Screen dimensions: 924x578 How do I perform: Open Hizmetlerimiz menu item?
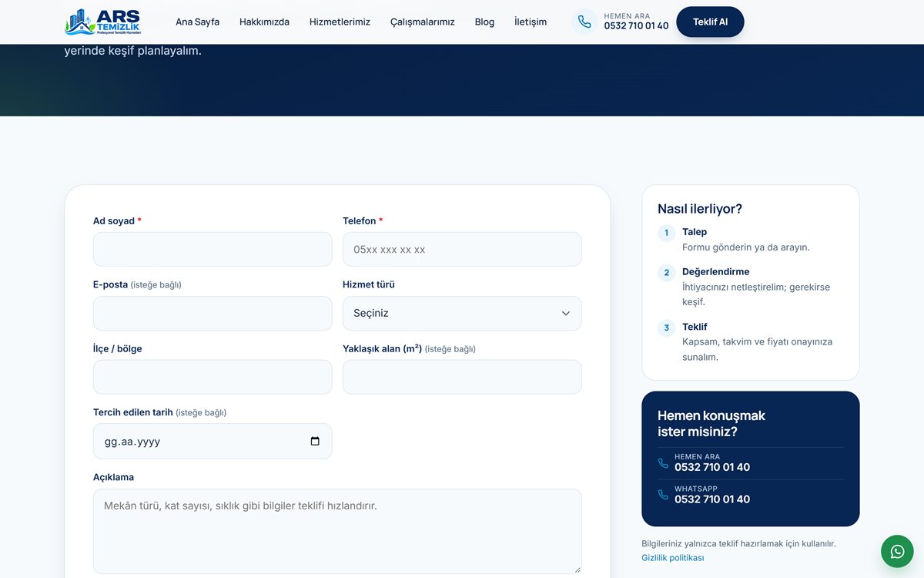coord(340,22)
